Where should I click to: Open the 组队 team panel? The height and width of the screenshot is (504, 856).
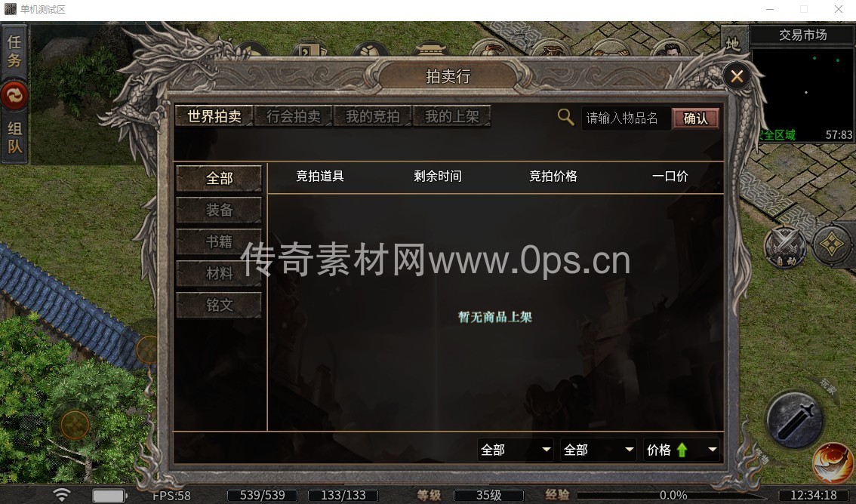coord(14,137)
